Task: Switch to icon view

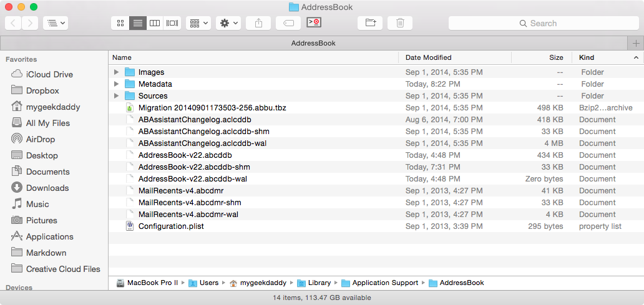Action: coord(120,23)
